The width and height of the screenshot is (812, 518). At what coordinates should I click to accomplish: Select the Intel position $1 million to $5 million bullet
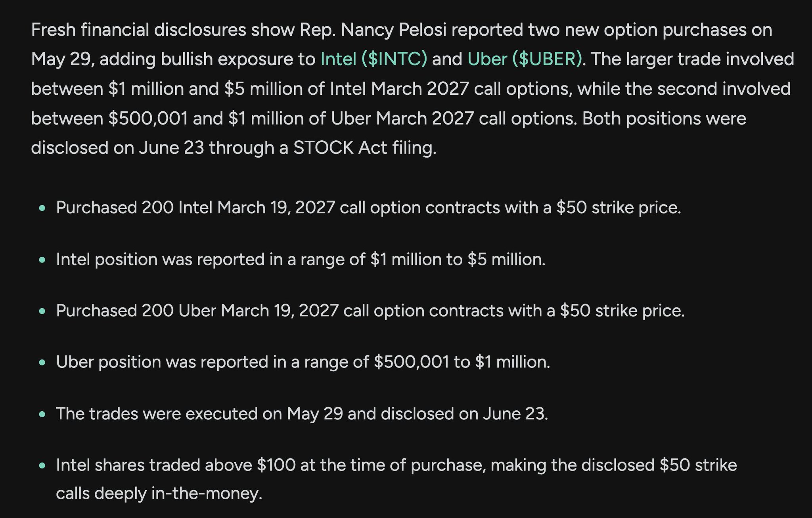pos(301,259)
